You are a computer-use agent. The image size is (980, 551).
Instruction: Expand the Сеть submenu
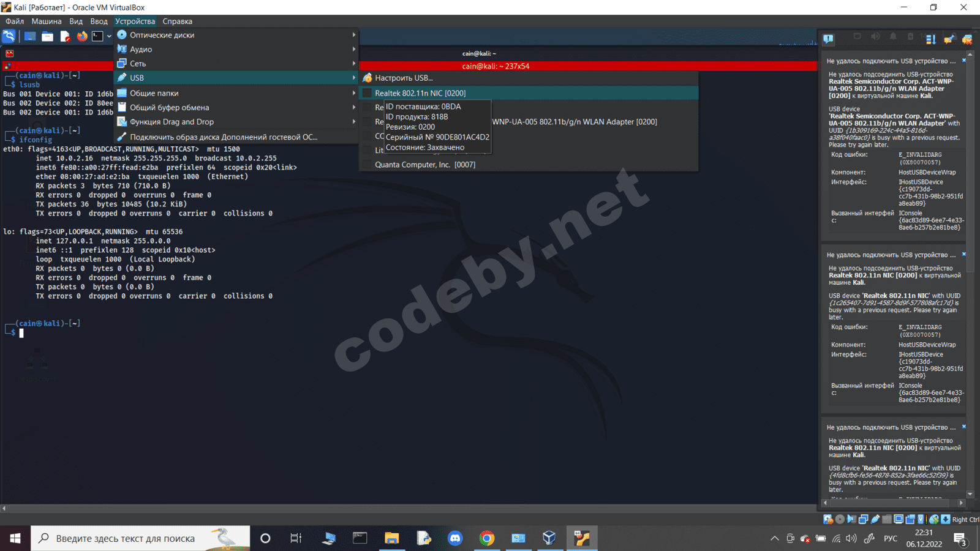point(236,64)
